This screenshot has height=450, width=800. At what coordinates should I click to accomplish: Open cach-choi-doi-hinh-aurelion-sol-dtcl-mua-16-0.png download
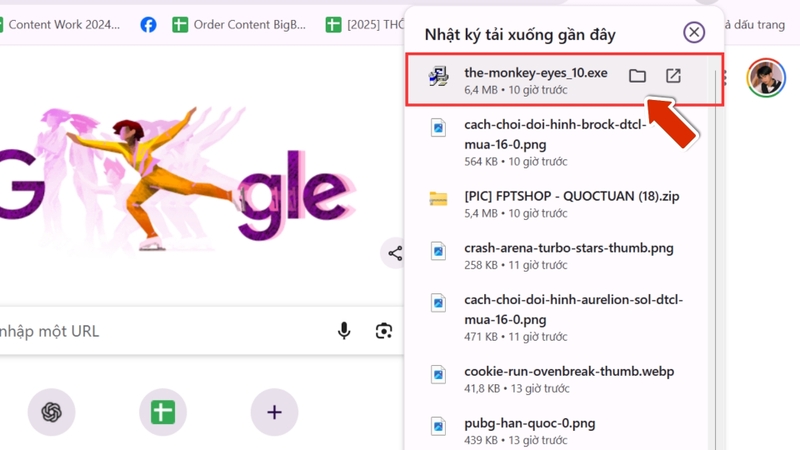(557, 317)
